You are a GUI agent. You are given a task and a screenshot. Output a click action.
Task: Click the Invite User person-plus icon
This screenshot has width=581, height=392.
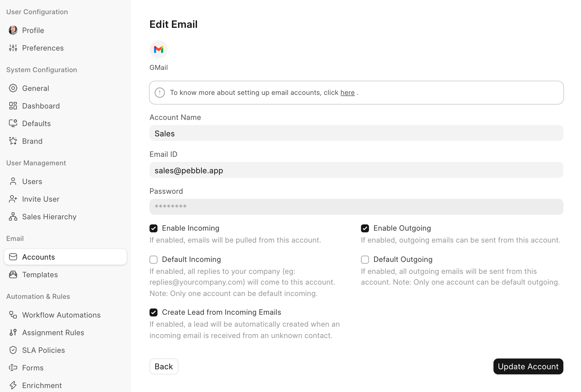[13, 199]
